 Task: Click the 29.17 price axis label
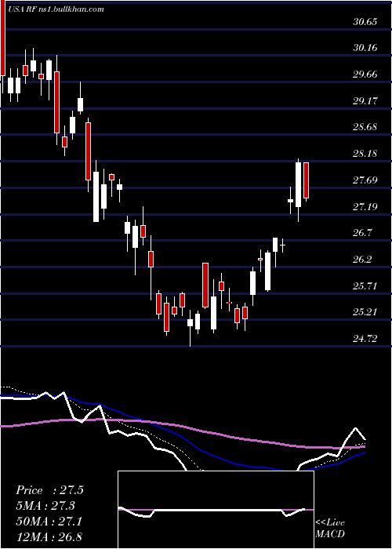(365, 101)
